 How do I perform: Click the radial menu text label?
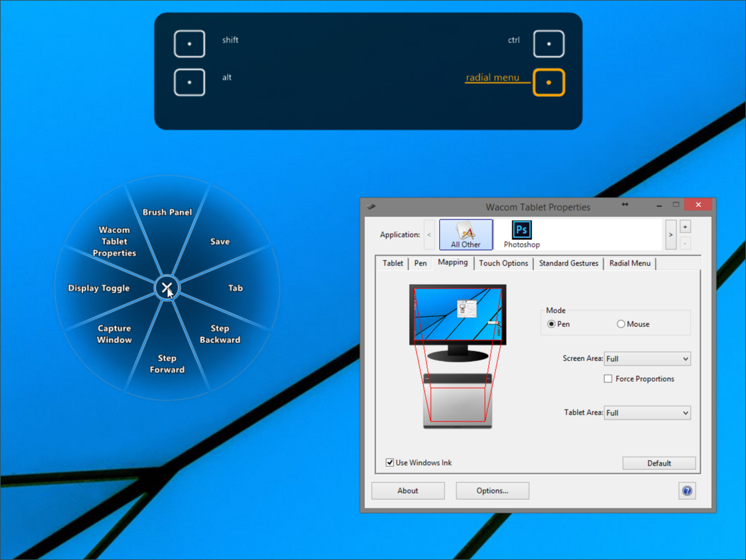tap(493, 78)
